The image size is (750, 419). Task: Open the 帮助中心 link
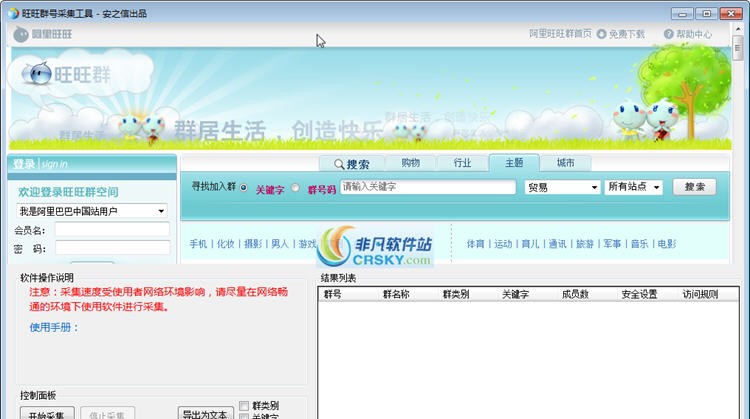tap(694, 34)
